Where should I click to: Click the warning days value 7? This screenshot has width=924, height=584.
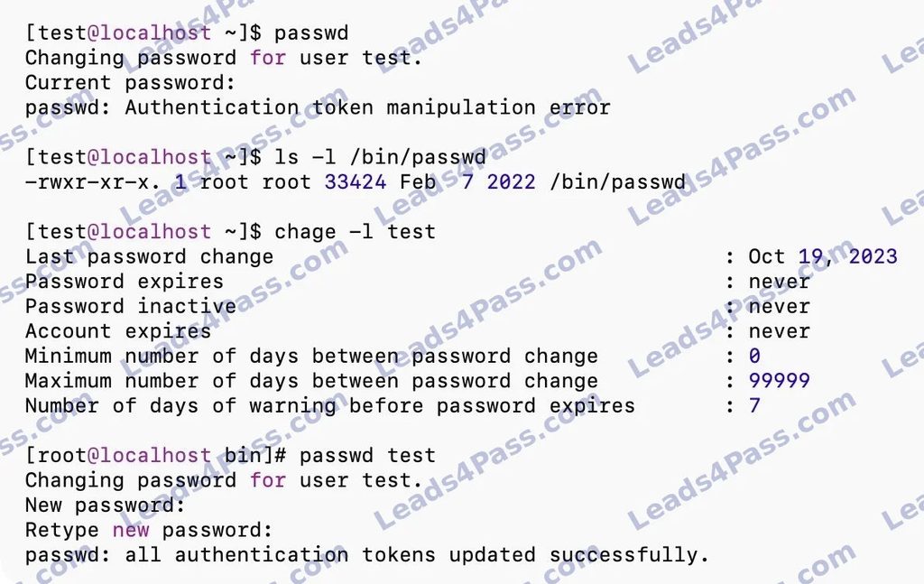[x=754, y=405]
